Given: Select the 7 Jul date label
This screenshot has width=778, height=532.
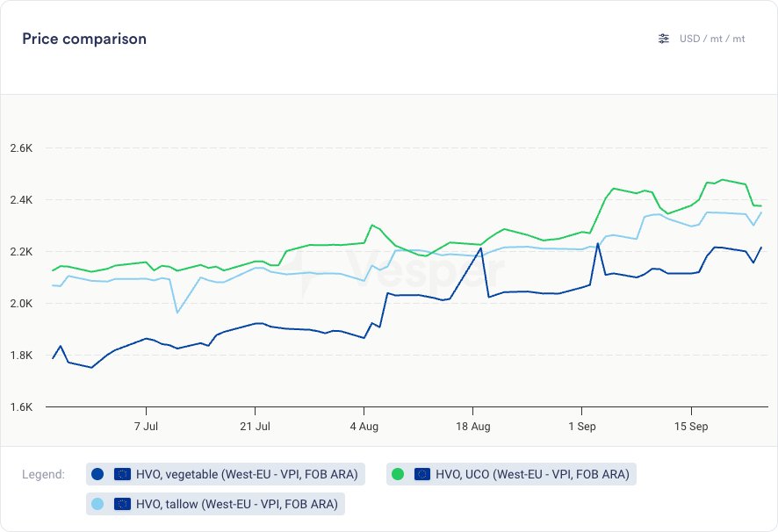Looking at the screenshot, I should pos(146,427).
